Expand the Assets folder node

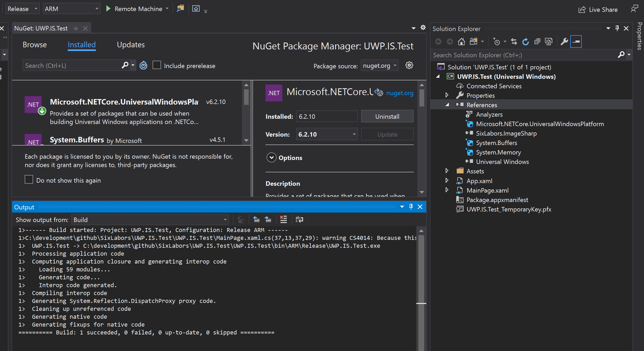tap(447, 171)
